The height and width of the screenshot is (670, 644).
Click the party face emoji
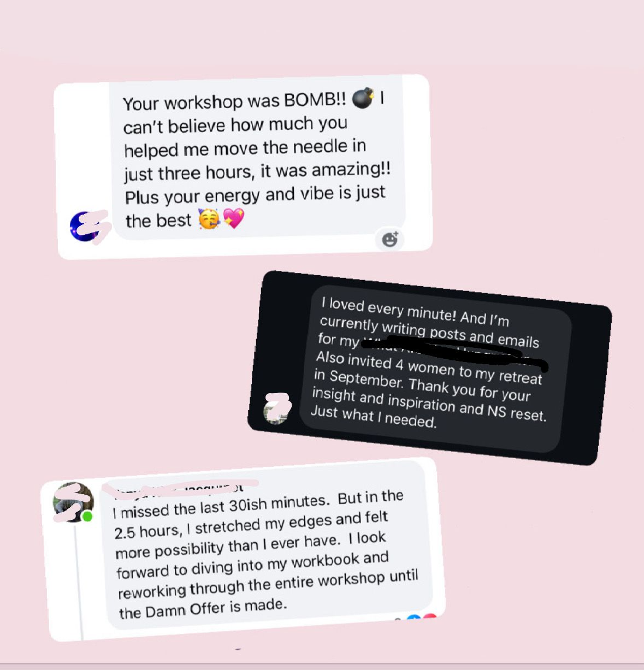click(x=209, y=219)
